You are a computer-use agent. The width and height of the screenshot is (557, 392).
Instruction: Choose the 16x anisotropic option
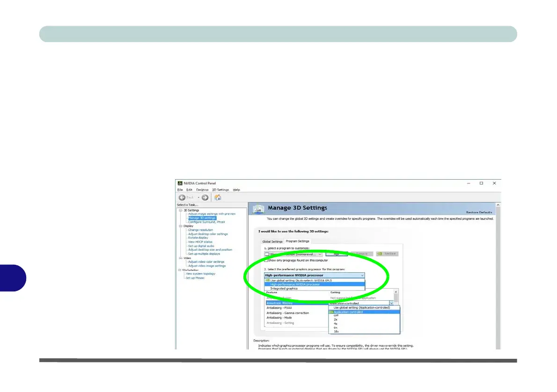[364, 331]
